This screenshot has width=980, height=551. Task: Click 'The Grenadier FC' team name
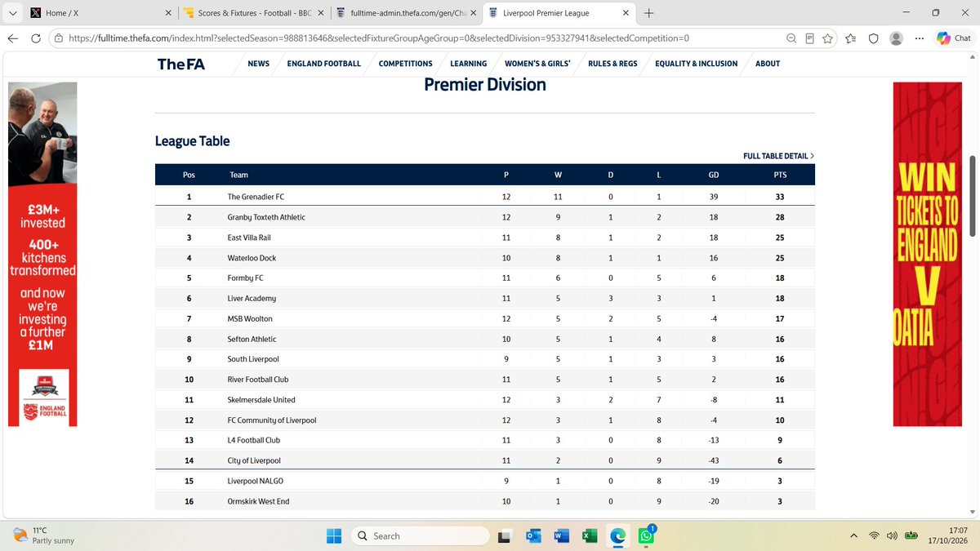click(256, 197)
